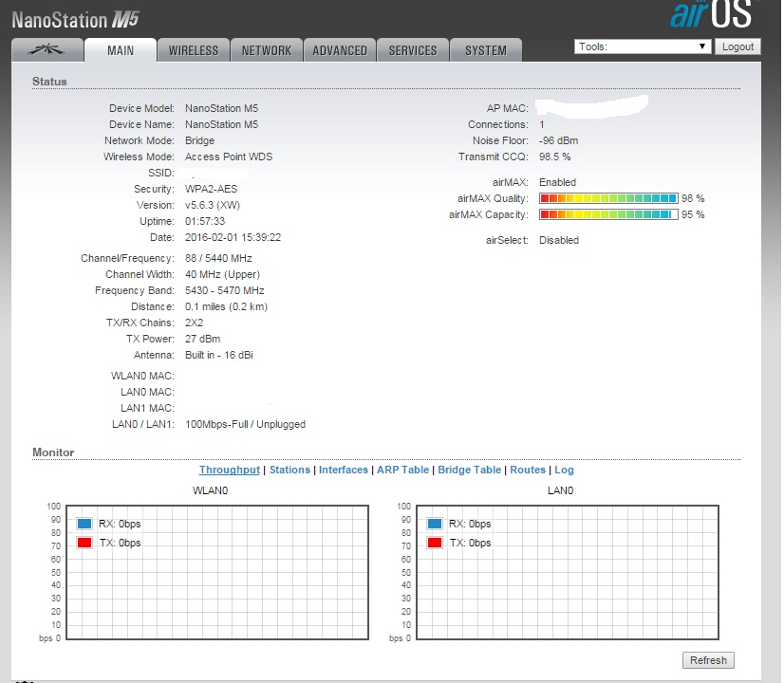
Task: Click Antenna value Built in - 16 dBi
Action: (219, 355)
